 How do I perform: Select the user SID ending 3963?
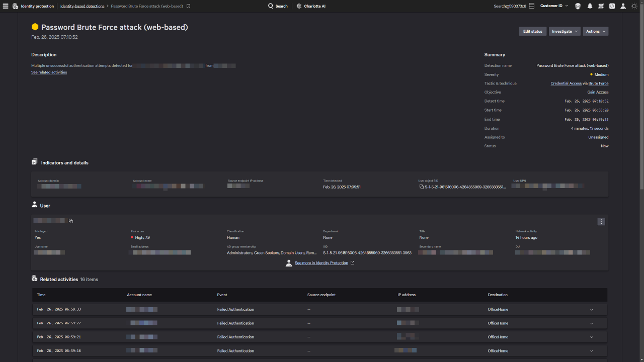tap(367, 253)
